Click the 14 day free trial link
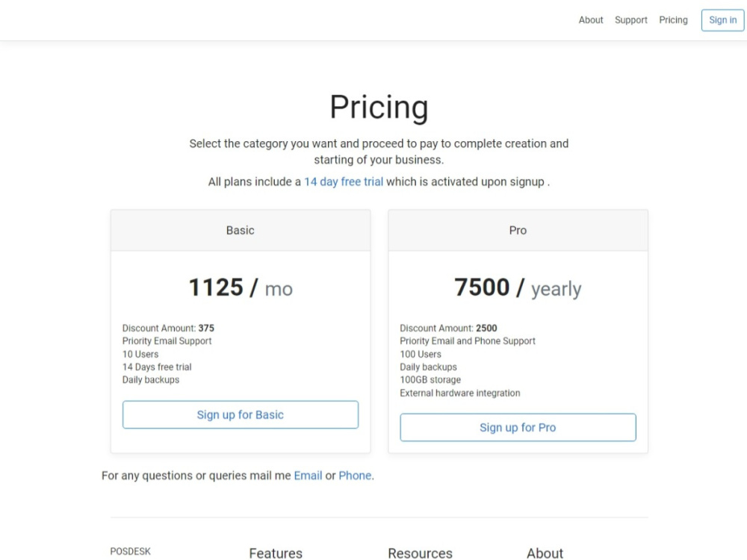Screen dimensions: 747x560 pyautogui.click(x=344, y=182)
